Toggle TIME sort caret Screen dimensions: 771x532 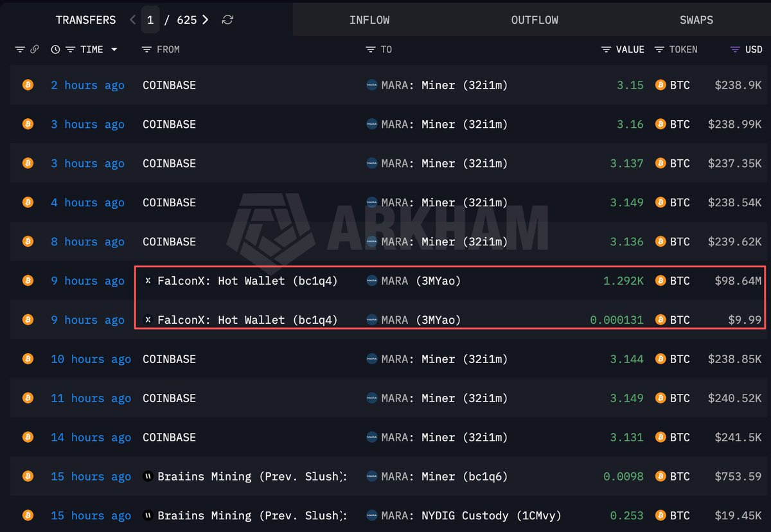coord(114,49)
